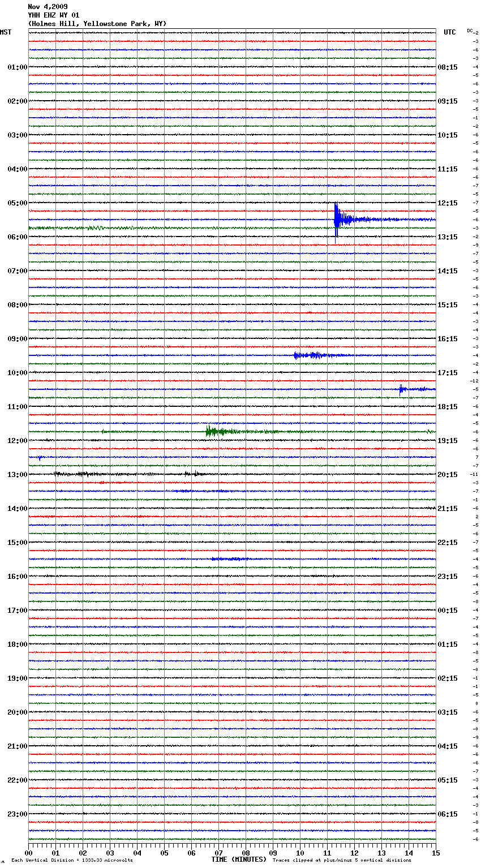Select the 06:00 MST time label
This screenshot has height=868, width=481.
pos(18,237)
